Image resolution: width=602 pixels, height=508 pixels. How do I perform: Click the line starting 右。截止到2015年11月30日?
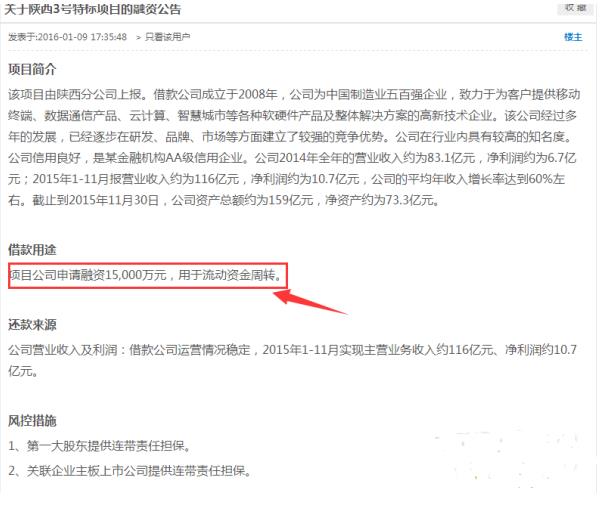click(x=224, y=200)
